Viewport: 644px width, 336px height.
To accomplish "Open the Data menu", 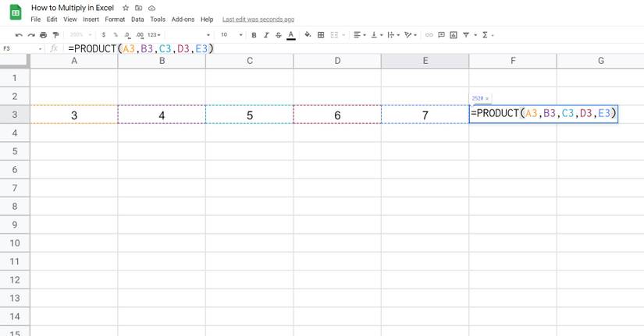I will (137, 19).
